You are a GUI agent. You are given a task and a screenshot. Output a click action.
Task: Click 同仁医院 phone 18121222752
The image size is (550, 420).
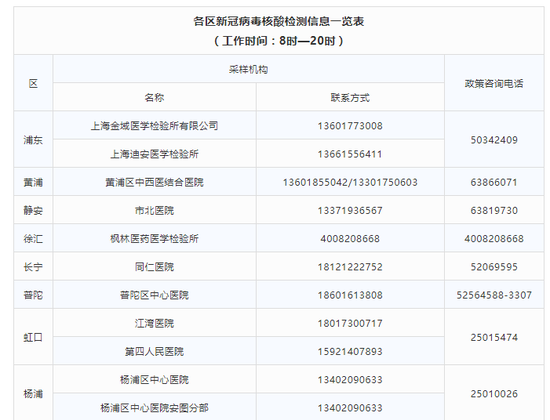(x=350, y=267)
